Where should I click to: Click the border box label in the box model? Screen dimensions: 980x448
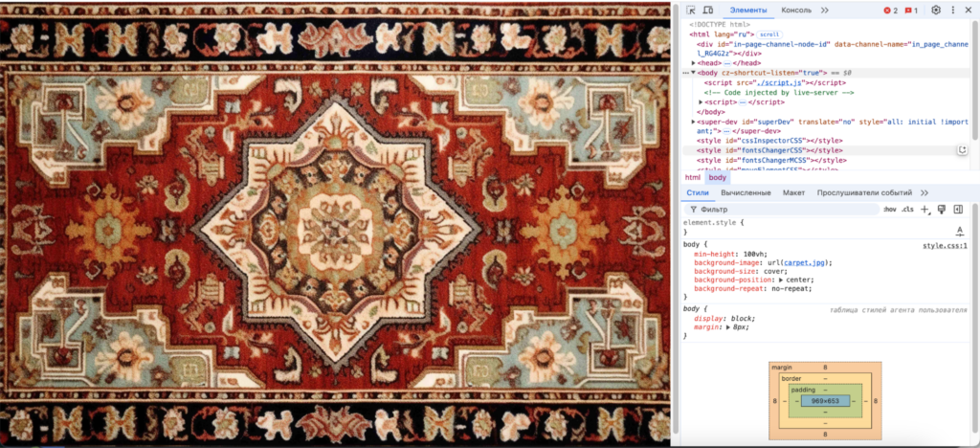(x=791, y=379)
